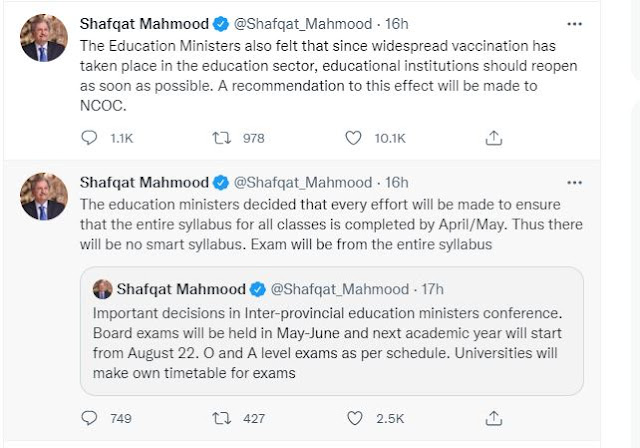Screen dimensions: 640x448
Task: Like the tweet with 2.5K likes
Action: point(355,417)
